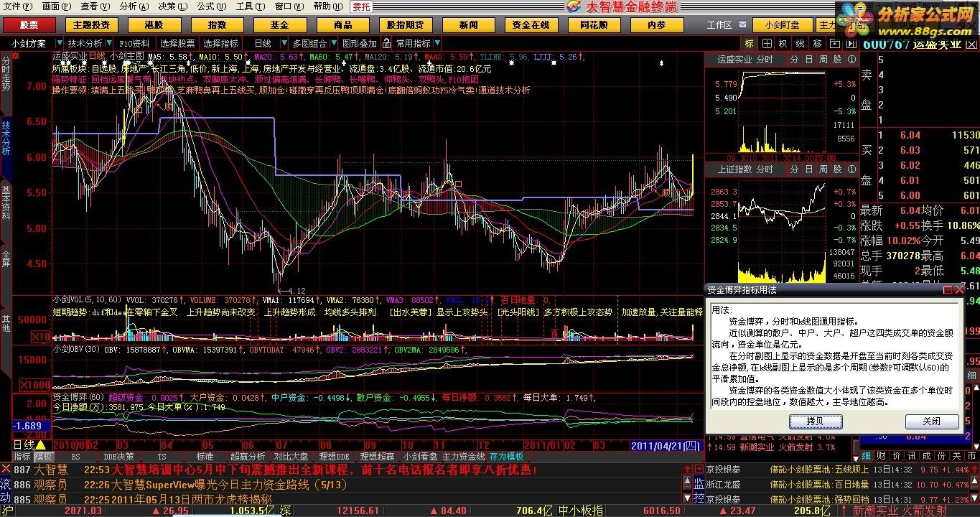Open the 分析 menu
The width and height of the screenshot is (980, 517).
(134, 6)
